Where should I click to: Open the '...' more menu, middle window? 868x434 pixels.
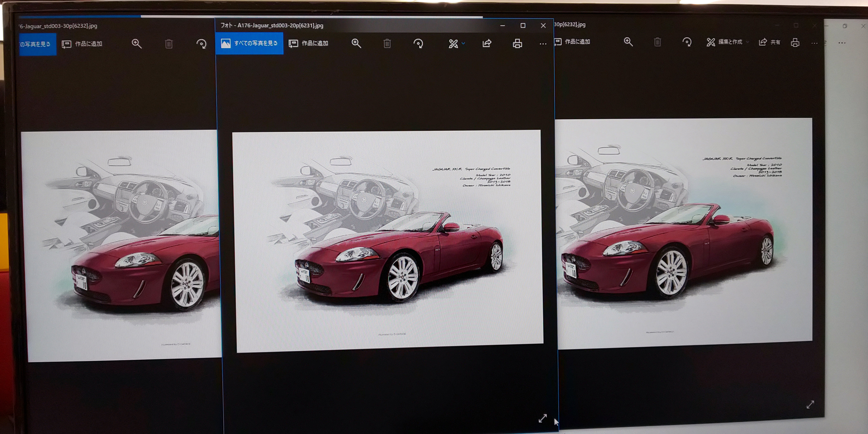(x=543, y=44)
